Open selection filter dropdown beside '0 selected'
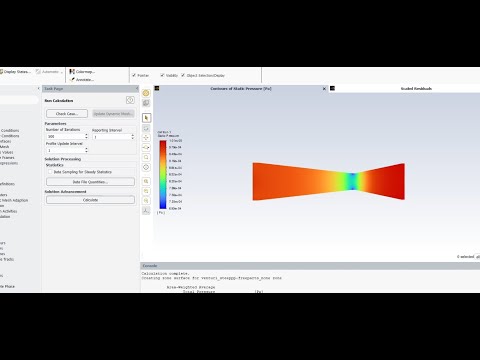This screenshot has height=360, width=480. coord(478,257)
